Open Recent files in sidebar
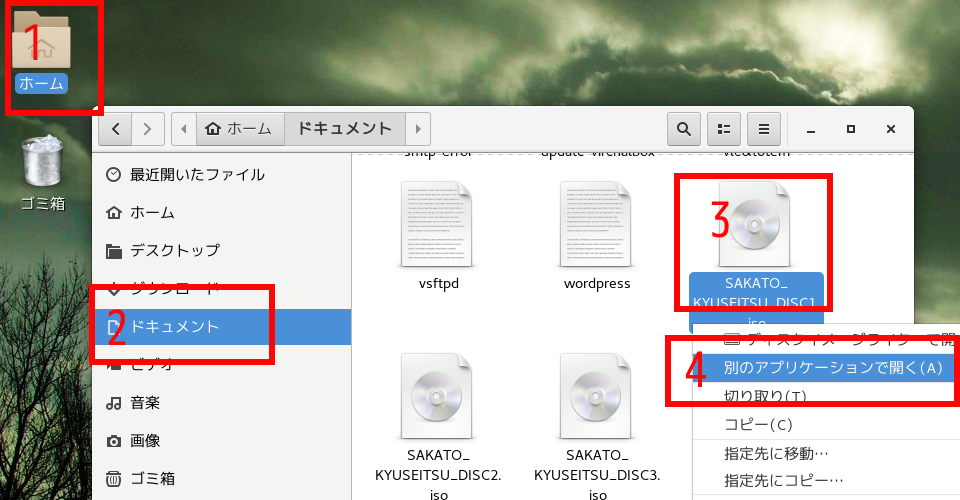960x500 pixels. 196,175
